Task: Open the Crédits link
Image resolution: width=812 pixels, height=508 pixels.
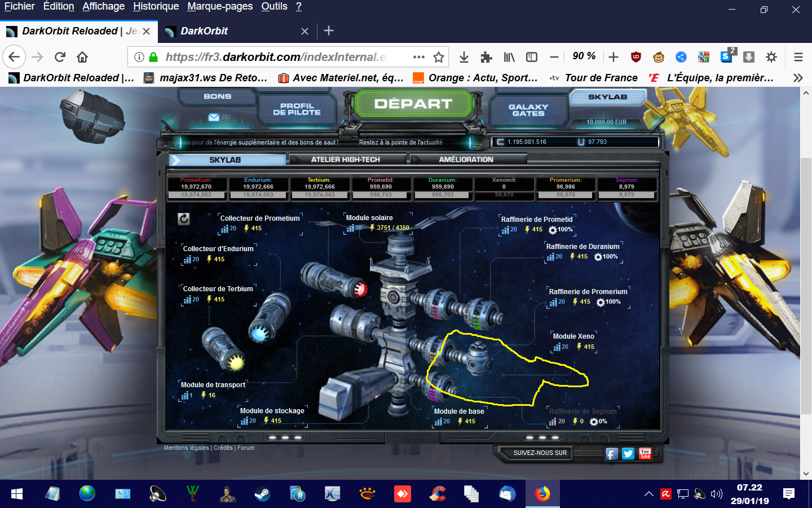Action: point(223,448)
